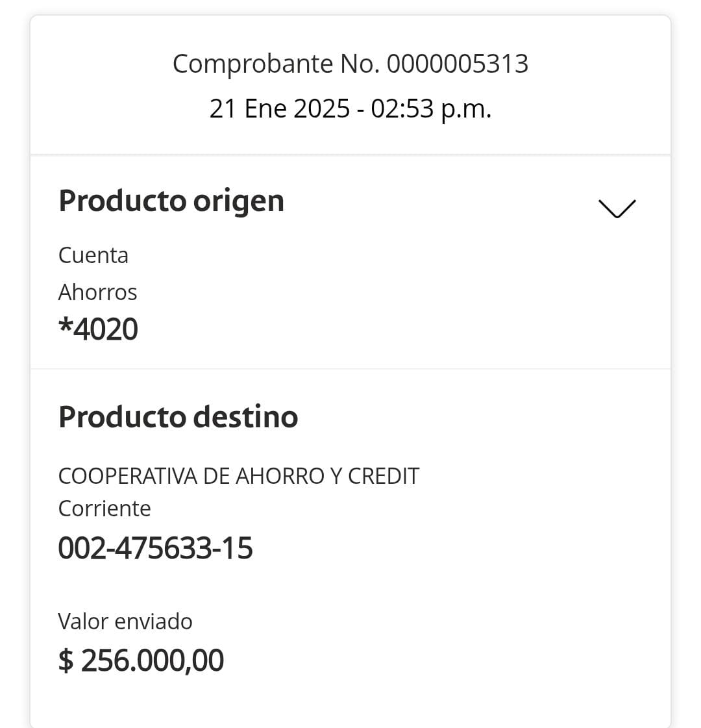Tap origin account number *4020
The height and width of the screenshot is (728, 701).
[99, 329]
